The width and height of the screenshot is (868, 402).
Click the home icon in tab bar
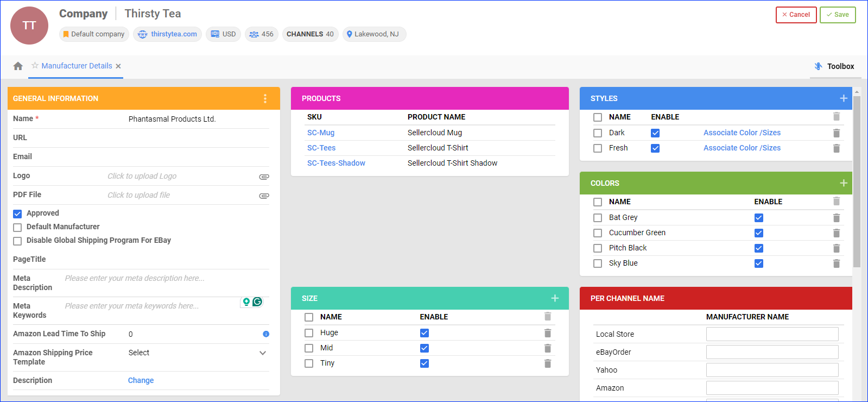coord(18,66)
